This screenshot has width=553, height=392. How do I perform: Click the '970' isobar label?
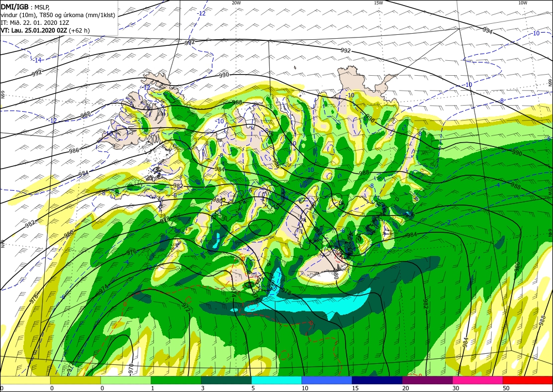point(131,369)
